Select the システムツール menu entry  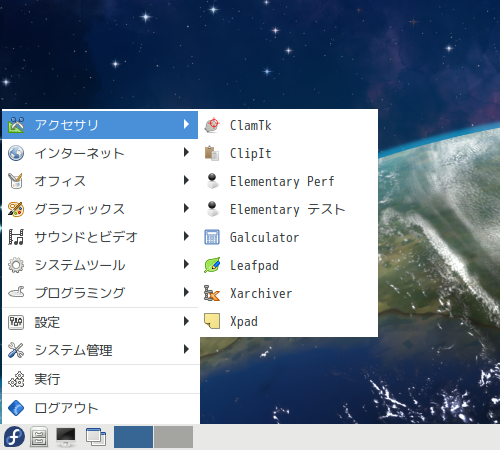[100, 265]
